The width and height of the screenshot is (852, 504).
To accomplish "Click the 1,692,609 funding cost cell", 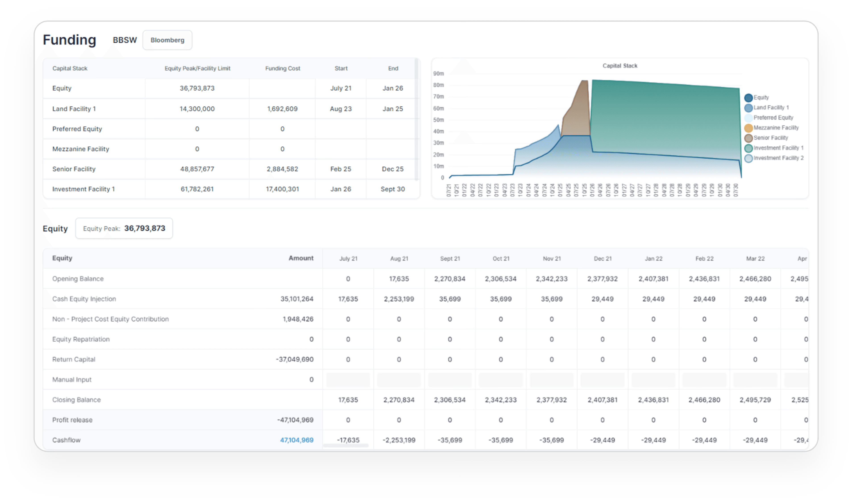I will point(282,109).
